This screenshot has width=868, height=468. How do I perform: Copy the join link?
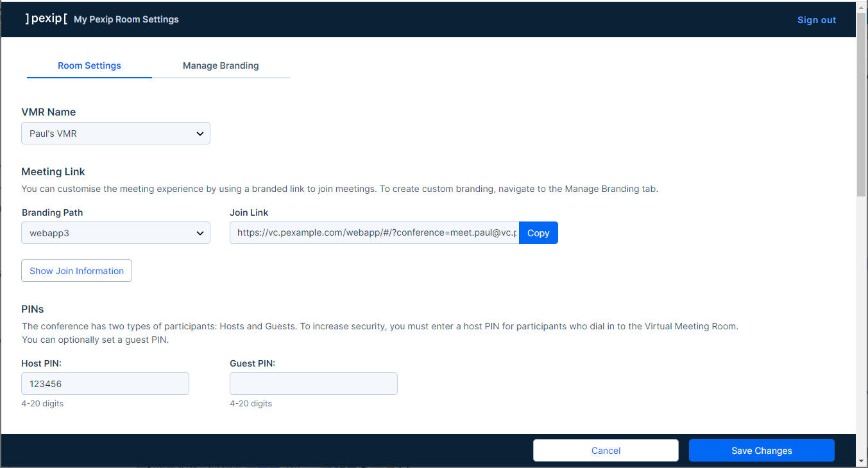tap(538, 233)
